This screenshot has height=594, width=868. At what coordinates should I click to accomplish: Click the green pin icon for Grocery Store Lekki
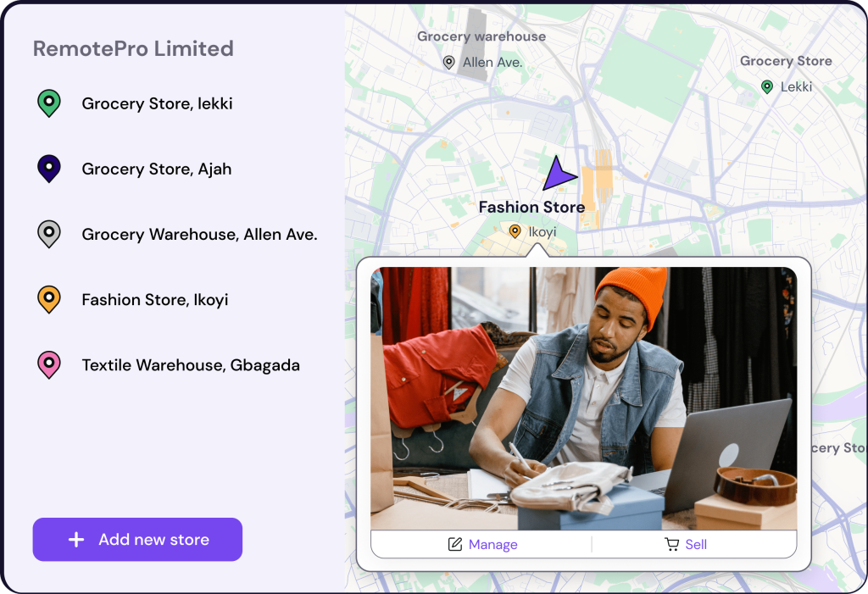[x=48, y=103]
